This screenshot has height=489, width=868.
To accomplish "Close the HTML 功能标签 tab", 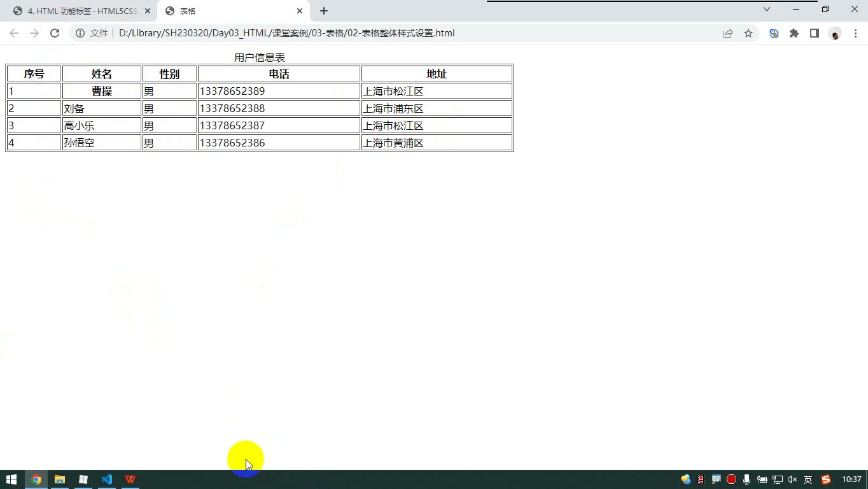I will [147, 11].
